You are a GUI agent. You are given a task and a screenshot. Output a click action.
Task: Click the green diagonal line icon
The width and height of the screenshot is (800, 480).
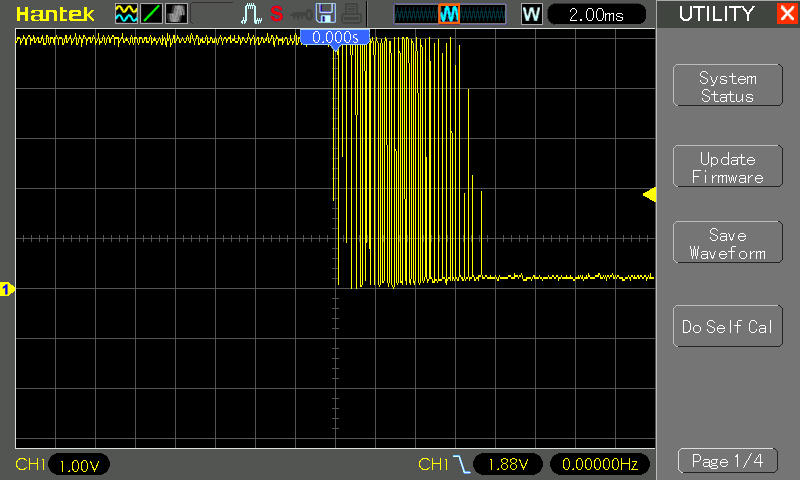click(151, 14)
